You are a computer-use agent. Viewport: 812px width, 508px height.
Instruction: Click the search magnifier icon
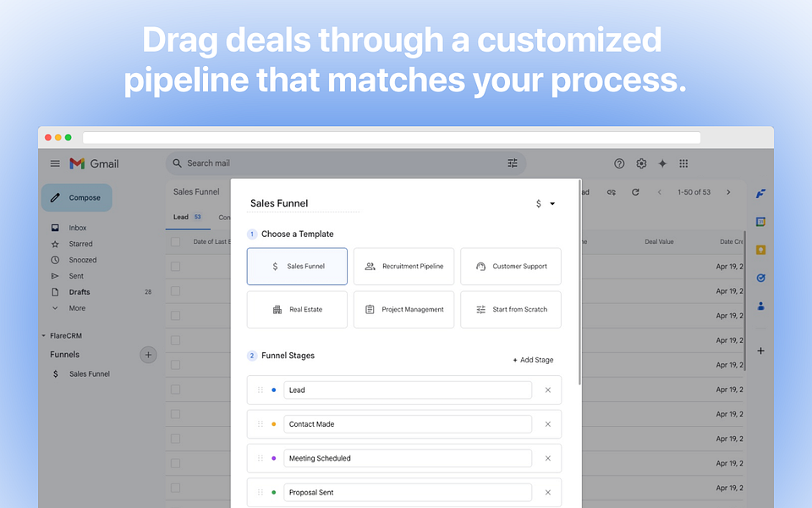click(177, 163)
